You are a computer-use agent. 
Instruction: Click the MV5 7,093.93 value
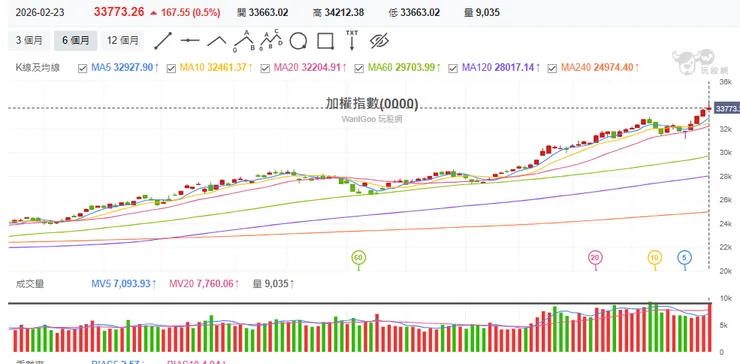(x=124, y=284)
